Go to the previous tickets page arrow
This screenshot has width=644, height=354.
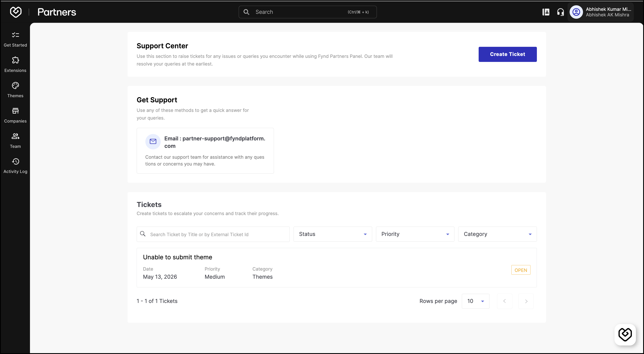coord(505,301)
